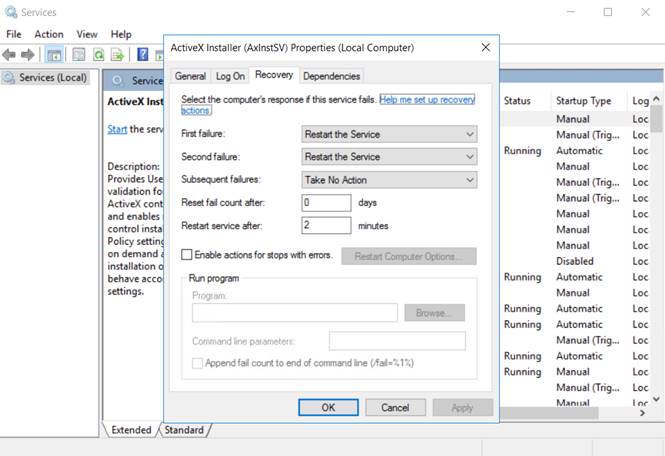Viewport: 665px width, 456px height.
Task: Sort by the Status column header
Action: point(517,101)
